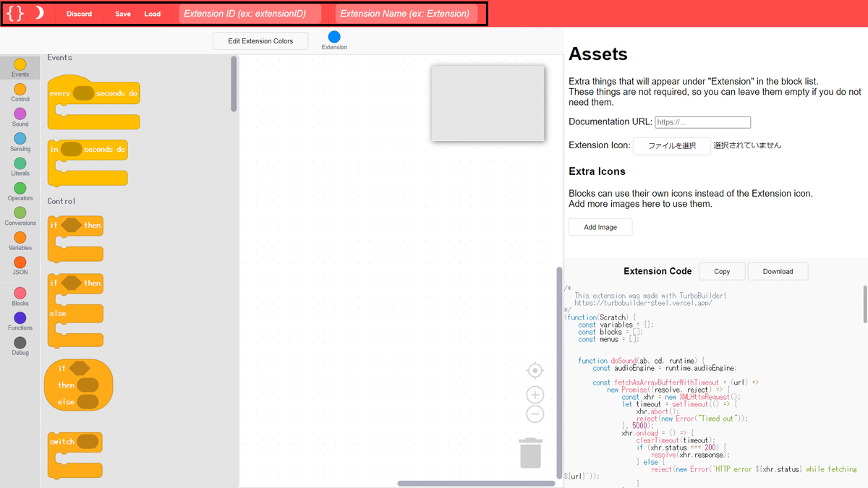
Task: Copy the extension code
Action: (722, 271)
